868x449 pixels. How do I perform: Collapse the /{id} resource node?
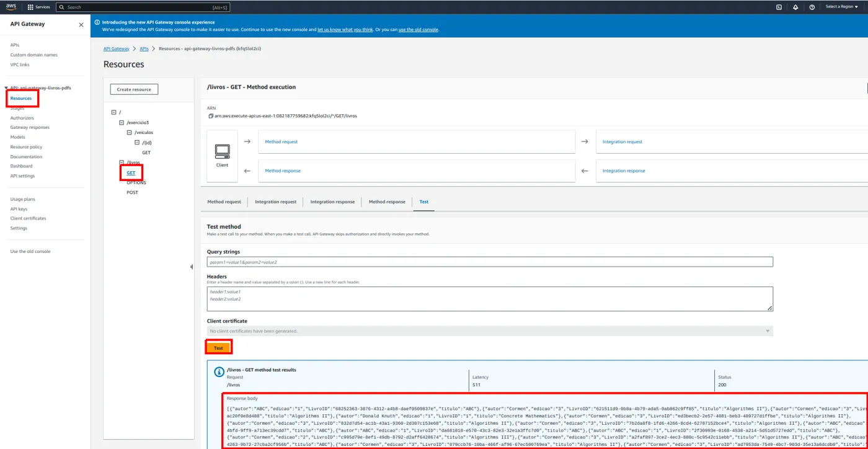tap(137, 143)
